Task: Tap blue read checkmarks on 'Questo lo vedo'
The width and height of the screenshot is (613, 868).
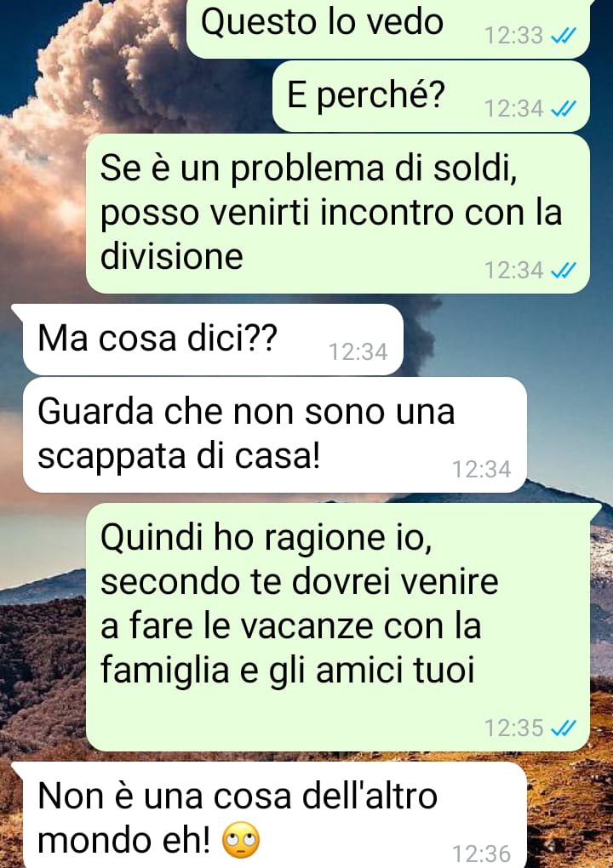Action: (x=563, y=36)
